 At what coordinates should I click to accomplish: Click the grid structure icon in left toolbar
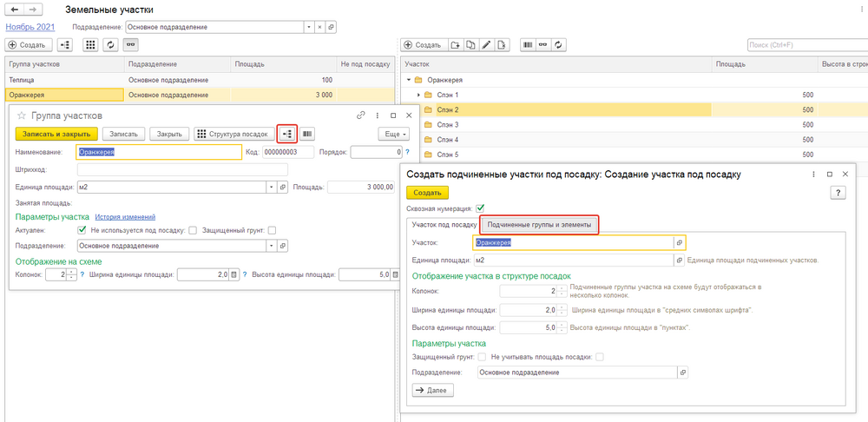point(89,44)
